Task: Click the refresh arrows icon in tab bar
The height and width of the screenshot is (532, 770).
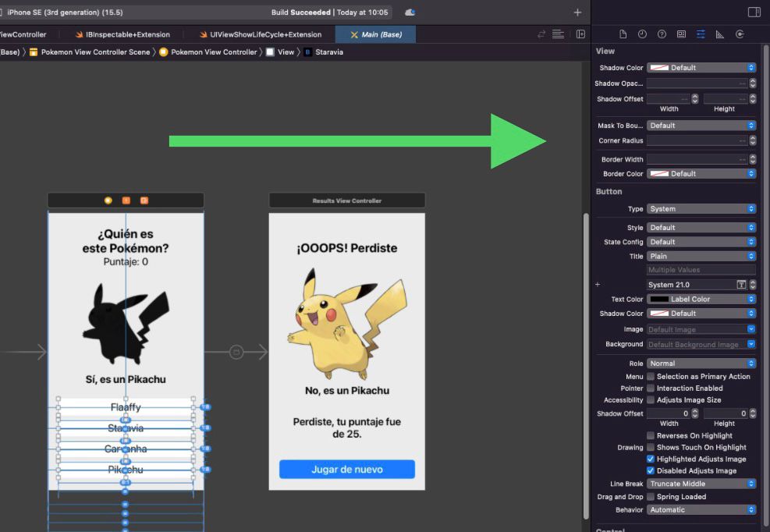Action: pos(541,34)
